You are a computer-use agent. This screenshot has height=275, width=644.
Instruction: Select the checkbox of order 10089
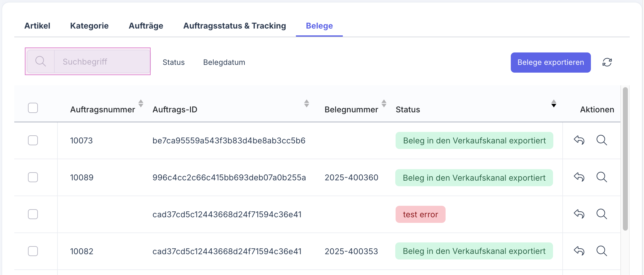(x=33, y=177)
